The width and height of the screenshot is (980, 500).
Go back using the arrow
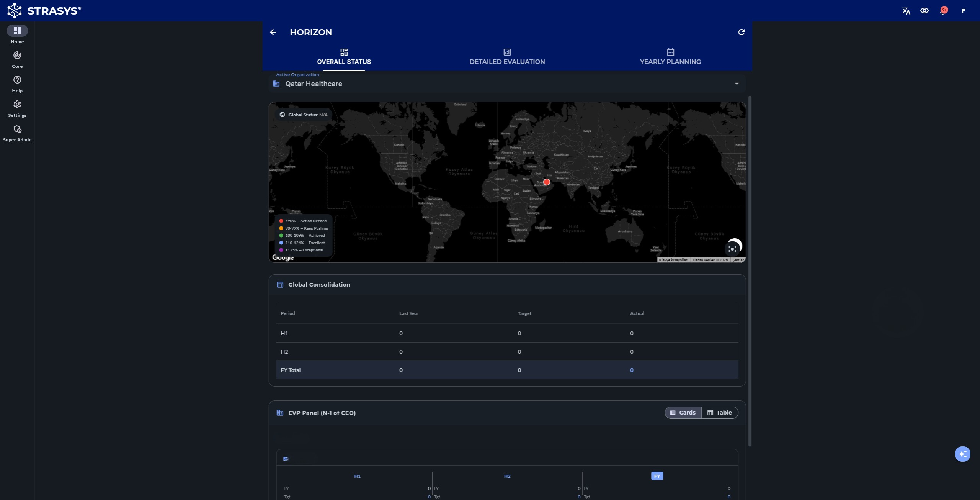click(273, 32)
